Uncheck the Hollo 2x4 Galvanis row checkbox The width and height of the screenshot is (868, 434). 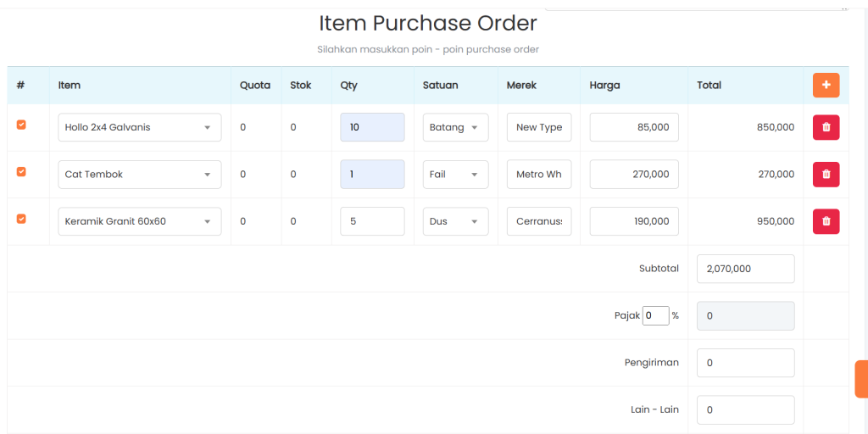coord(21,125)
